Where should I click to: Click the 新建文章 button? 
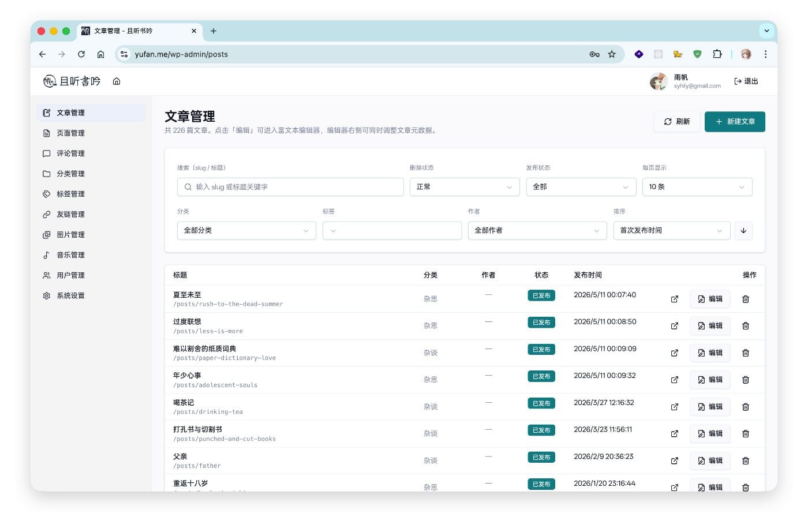point(735,122)
